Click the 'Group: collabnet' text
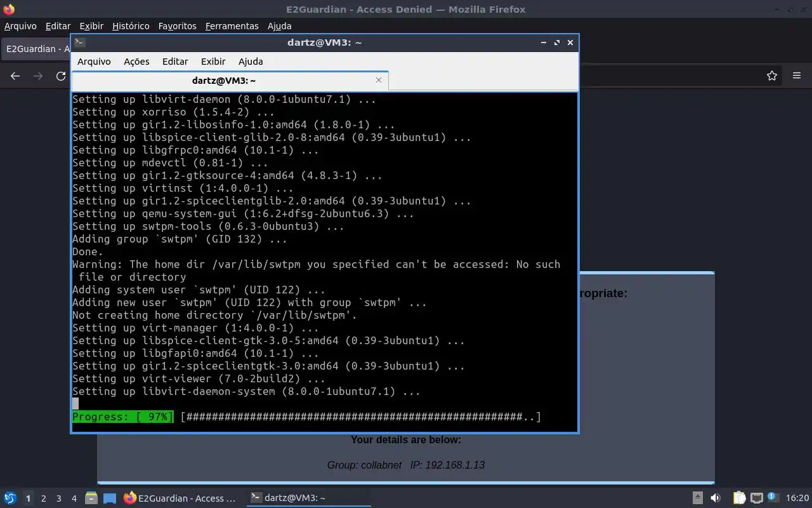812x508 pixels. coord(364,465)
